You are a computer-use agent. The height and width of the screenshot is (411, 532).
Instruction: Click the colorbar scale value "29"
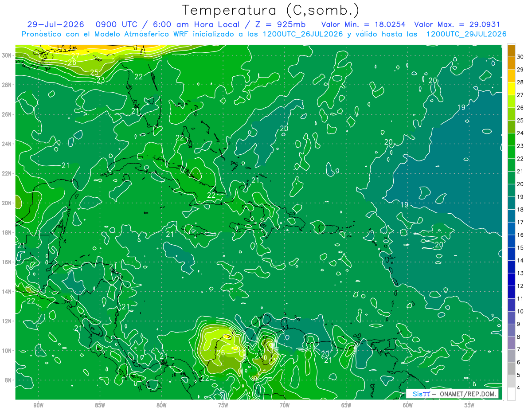[x=520, y=70]
